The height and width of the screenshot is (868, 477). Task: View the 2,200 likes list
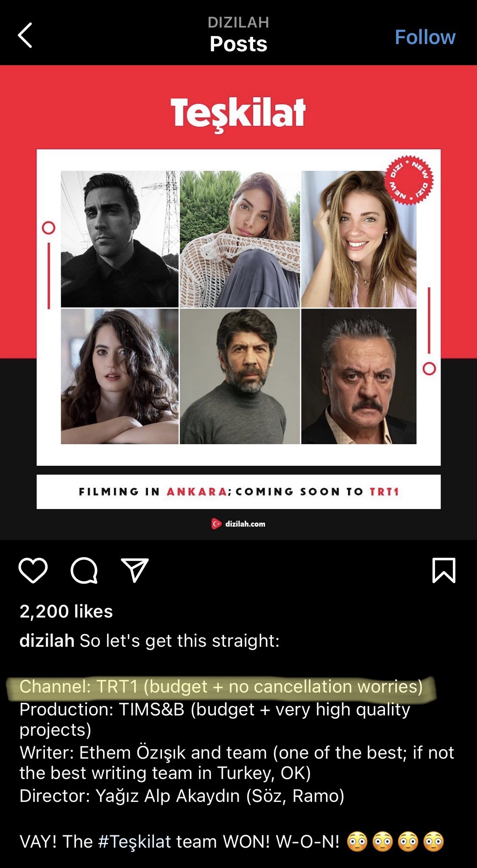(x=66, y=611)
